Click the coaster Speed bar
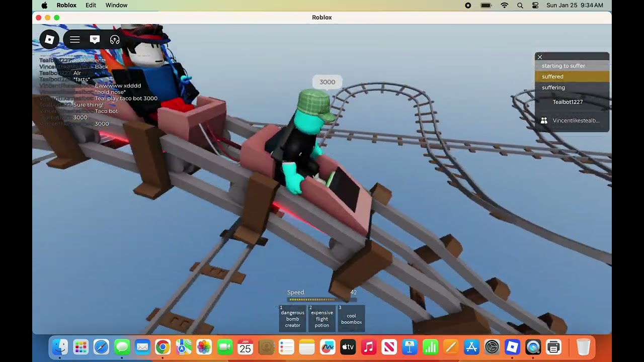This screenshot has width=644, height=362. point(322,300)
